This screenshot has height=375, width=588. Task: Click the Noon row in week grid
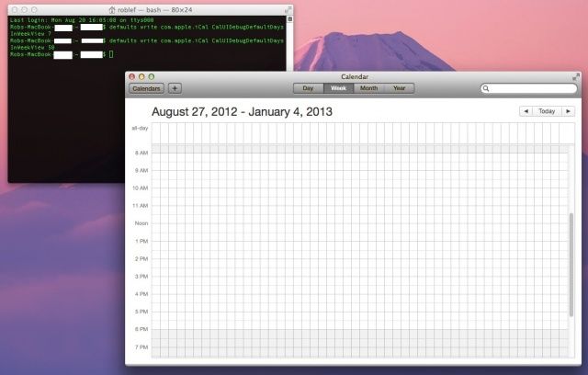point(358,223)
